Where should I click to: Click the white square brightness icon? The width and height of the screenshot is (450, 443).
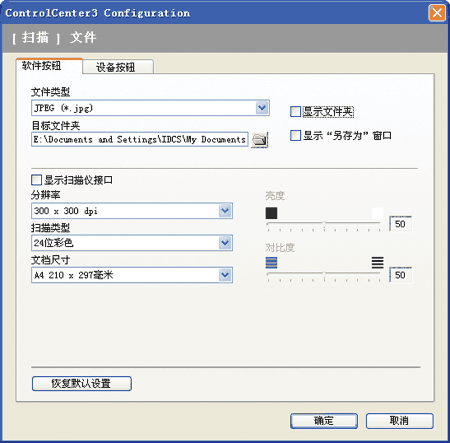point(378,213)
